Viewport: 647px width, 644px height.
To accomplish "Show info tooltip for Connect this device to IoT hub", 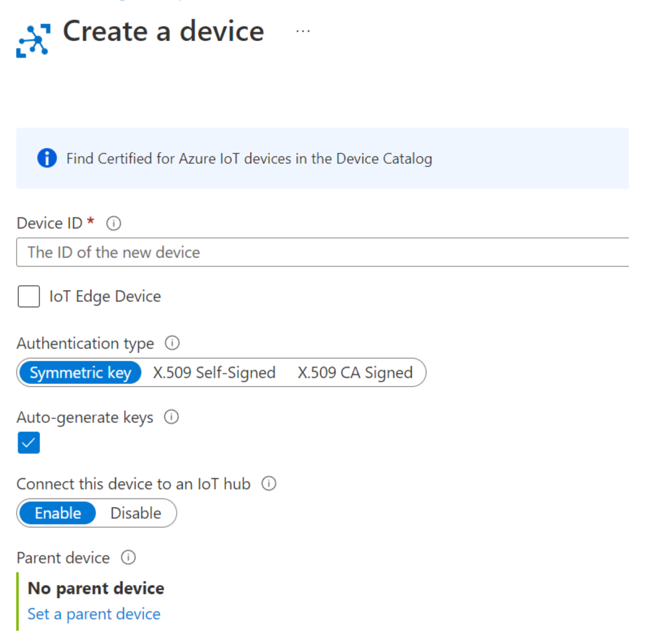I will (269, 483).
